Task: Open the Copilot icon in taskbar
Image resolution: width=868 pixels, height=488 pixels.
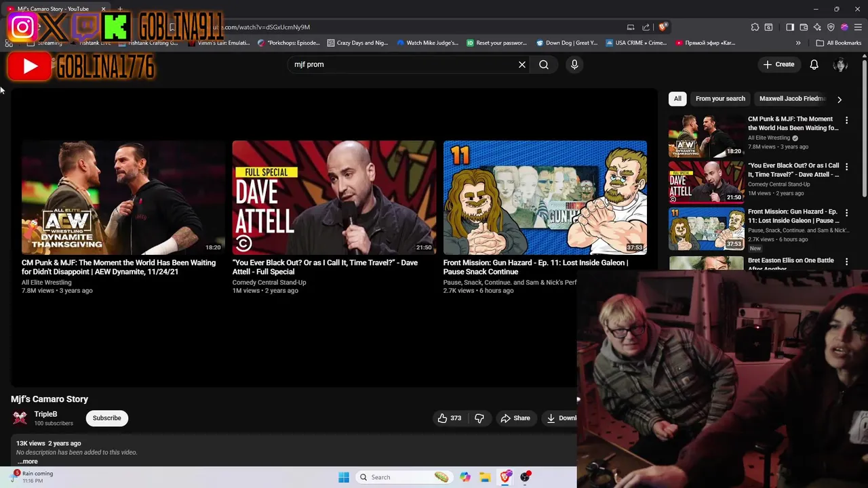Action: [x=465, y=477]
